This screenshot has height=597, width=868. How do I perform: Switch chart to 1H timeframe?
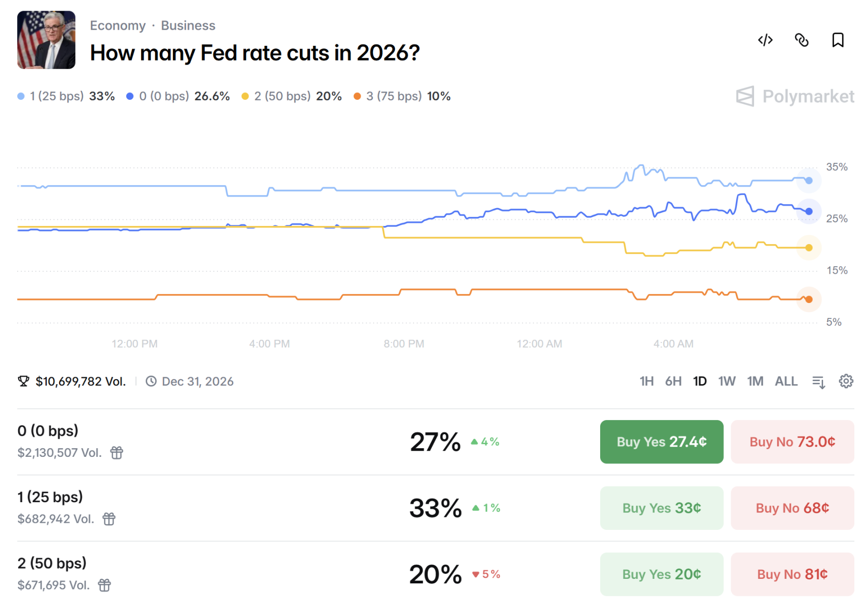tap(646, 381)
